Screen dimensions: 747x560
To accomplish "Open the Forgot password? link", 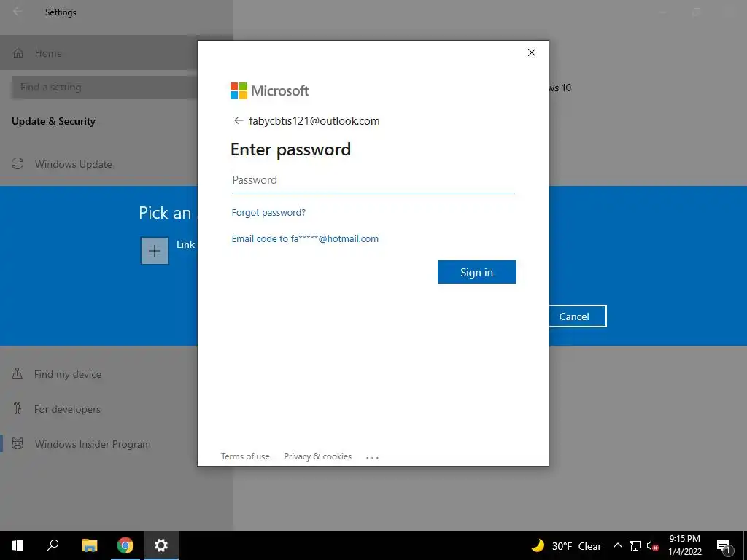I will (x=268, y=212).
